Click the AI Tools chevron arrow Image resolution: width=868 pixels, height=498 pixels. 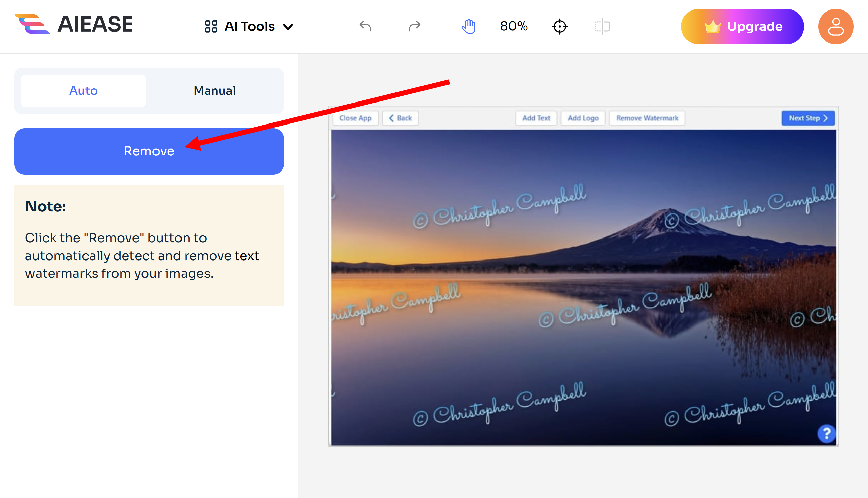[x=288, y=27]
